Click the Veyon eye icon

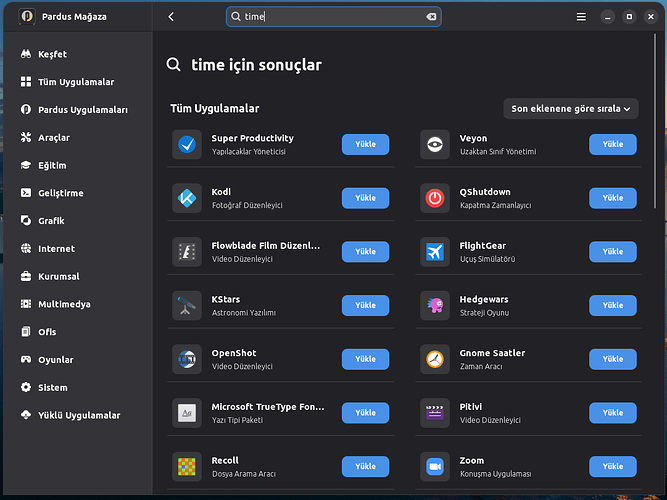434,145
